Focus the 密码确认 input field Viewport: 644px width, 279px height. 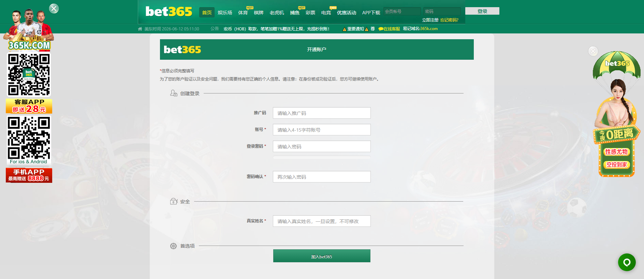click(322, 177)
